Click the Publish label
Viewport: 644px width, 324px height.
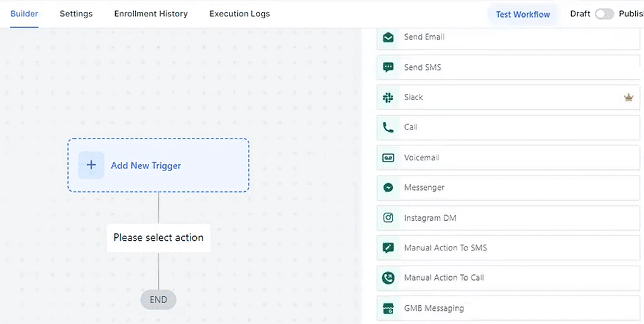(631, 14)
